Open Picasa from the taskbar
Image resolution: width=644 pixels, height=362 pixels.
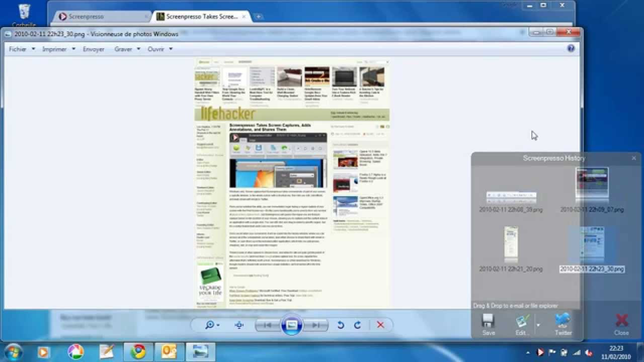point(75,352)
